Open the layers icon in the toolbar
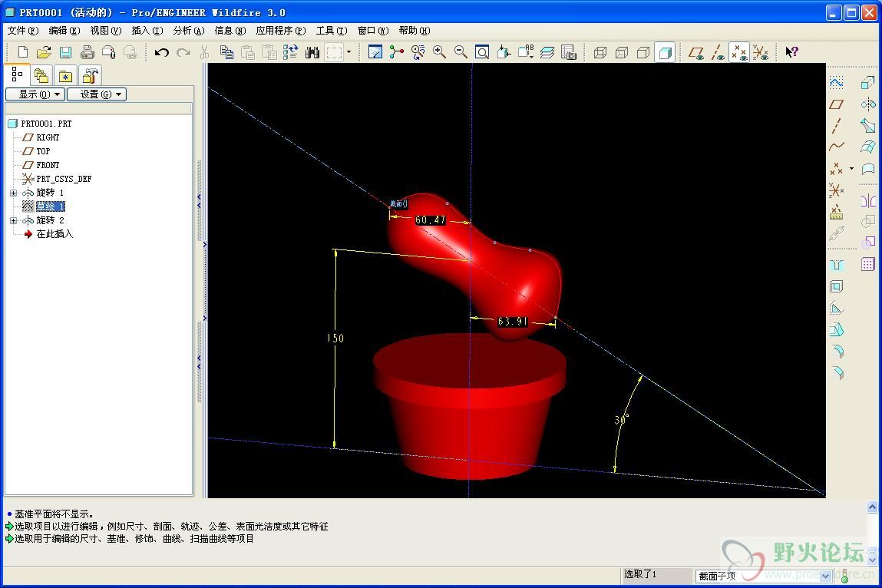 click(x=547, y=52)
